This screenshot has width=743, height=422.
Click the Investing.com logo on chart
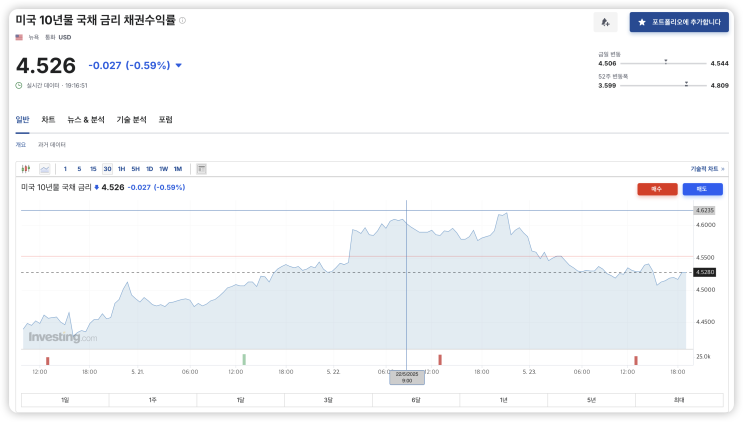pyautogui.click(x=61, y=337)
